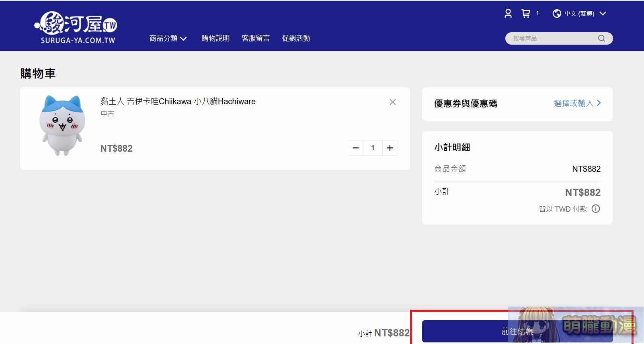This screenshot has width=644, height=344.
Task: Open the 客服留言 menu item
Action: point(256,38)
